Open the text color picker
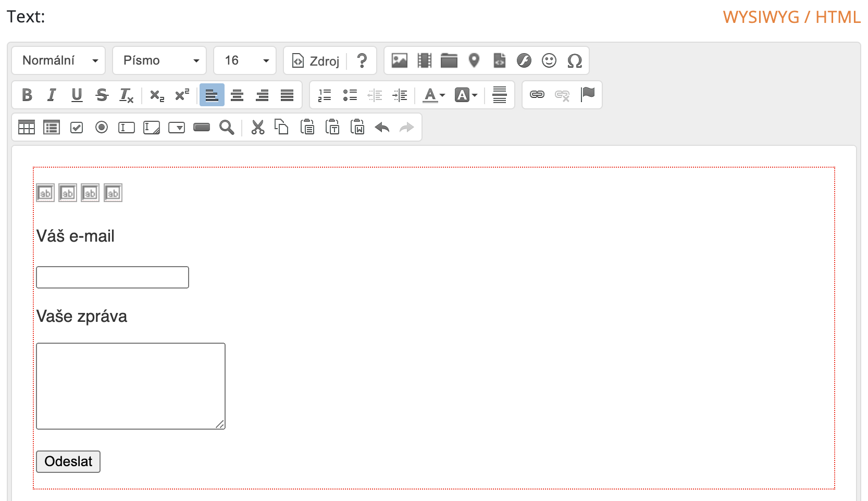 (433, 95)
